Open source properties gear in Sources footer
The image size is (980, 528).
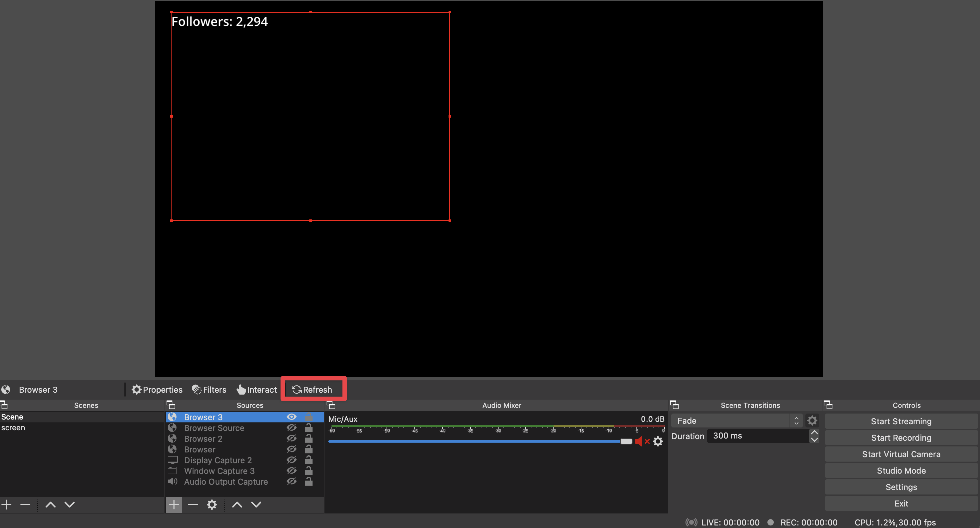(x=212, y=504)
